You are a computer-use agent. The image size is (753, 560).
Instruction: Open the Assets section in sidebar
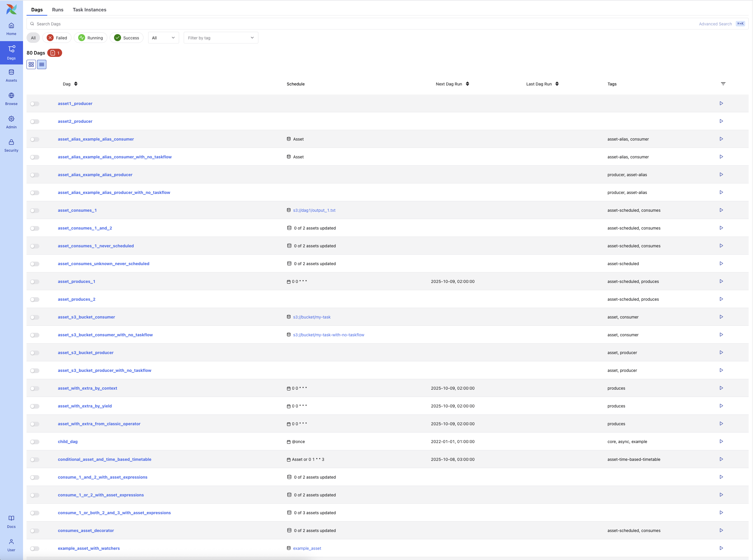(11, 75)
